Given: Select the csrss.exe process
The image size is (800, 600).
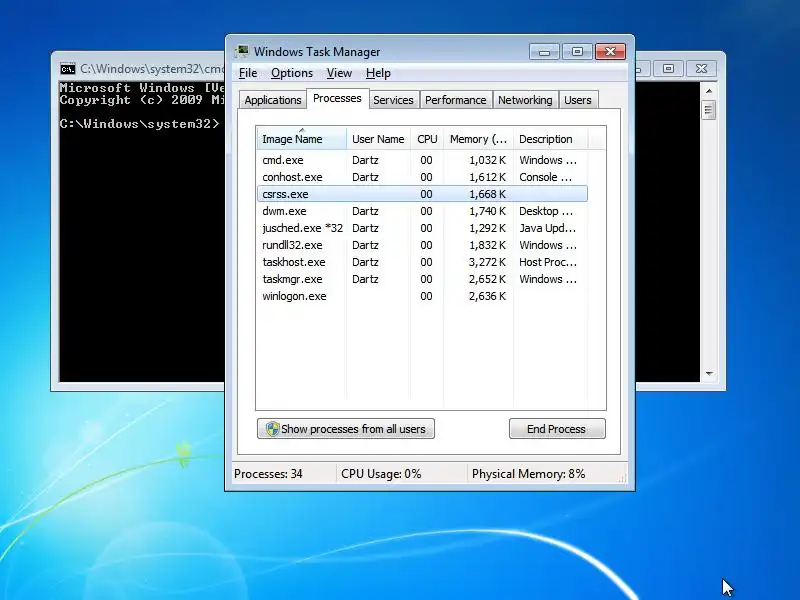Looking at the screenshot, I should (x=422, y=194).
